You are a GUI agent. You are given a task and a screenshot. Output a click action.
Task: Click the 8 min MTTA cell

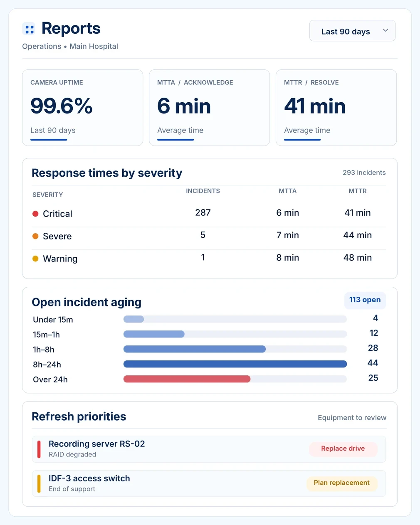288,257
